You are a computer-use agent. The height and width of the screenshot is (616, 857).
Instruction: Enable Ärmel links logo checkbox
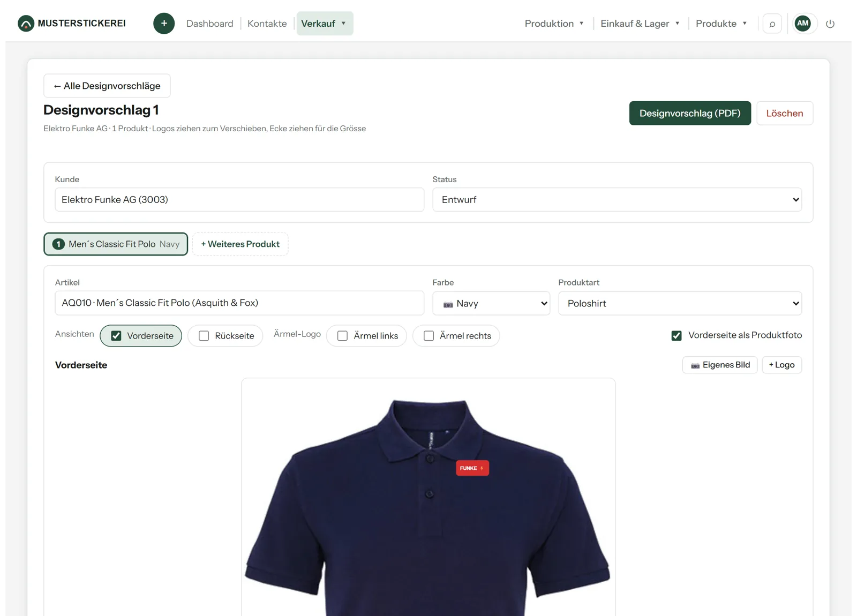pyautogui.click(x=342, y=336)
